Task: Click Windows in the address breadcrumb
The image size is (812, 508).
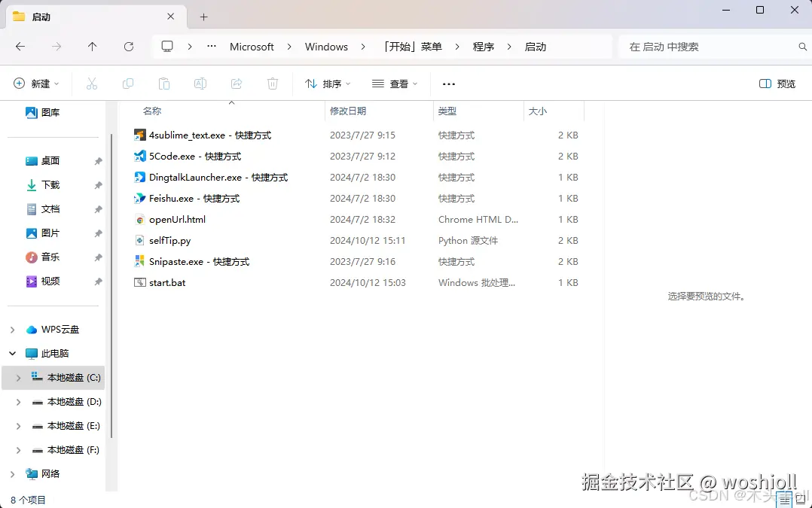Action: coord(326,46)
